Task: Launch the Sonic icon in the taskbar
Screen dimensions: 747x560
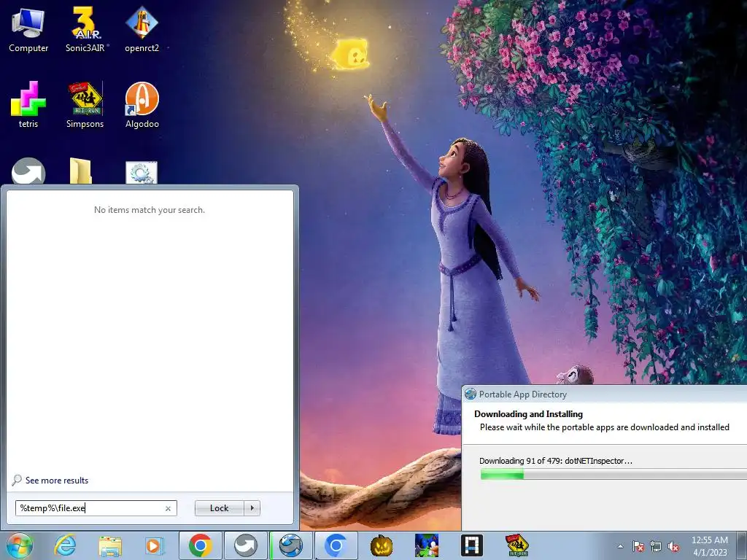Action: click(426, 545)
